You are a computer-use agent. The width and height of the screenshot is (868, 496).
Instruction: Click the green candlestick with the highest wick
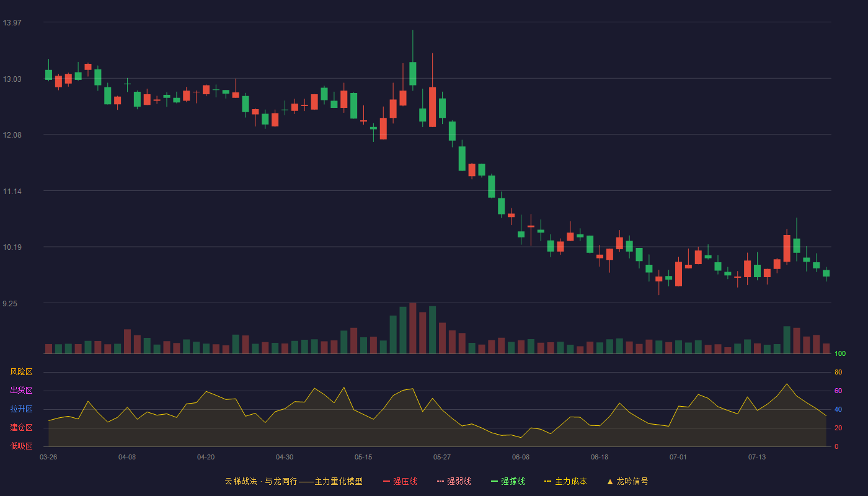tap(413, 73)
